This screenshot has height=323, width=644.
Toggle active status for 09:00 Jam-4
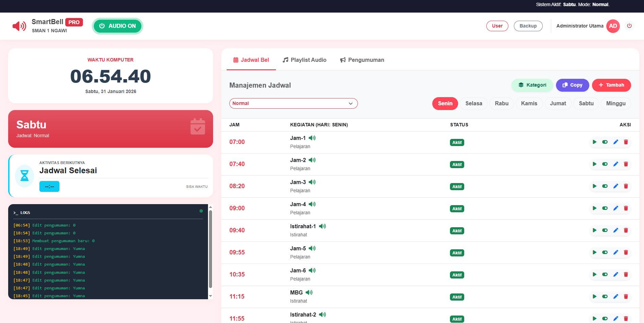pyautogui.click(x=605, y=208)
